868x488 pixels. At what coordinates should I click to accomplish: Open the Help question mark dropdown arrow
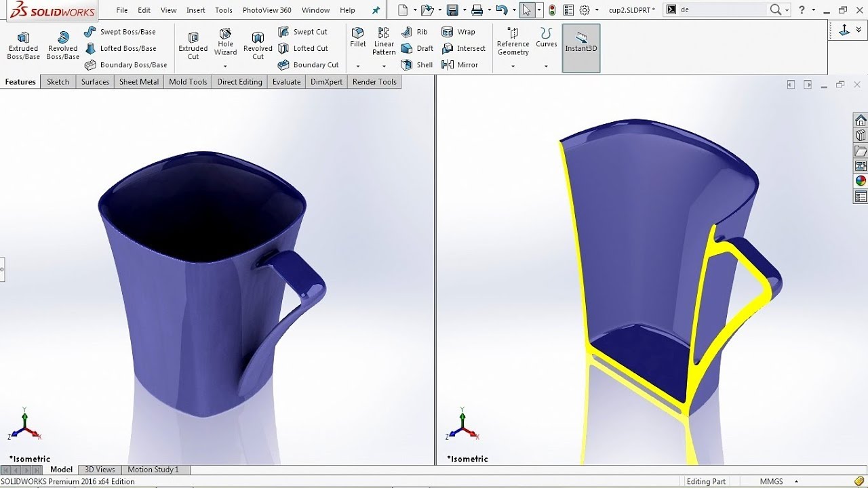coord(812,10)
